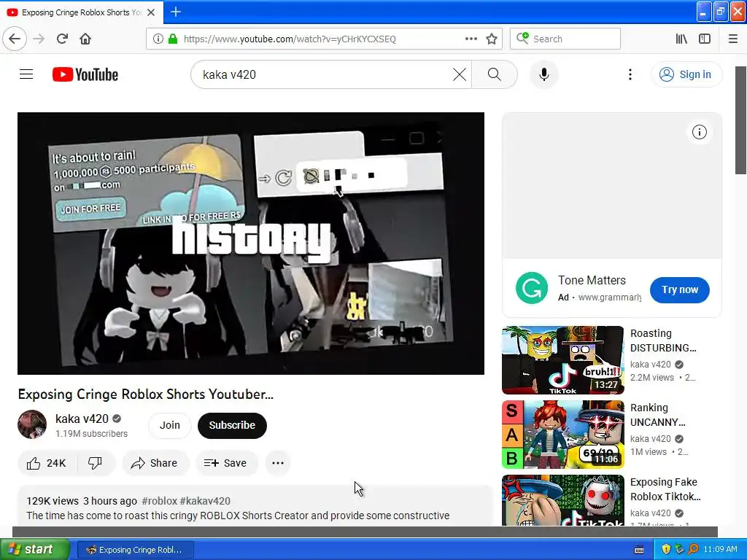Open kaka v420 channel name under video
This screenshot has height=560, width=747.
click(x=82, y=419)
